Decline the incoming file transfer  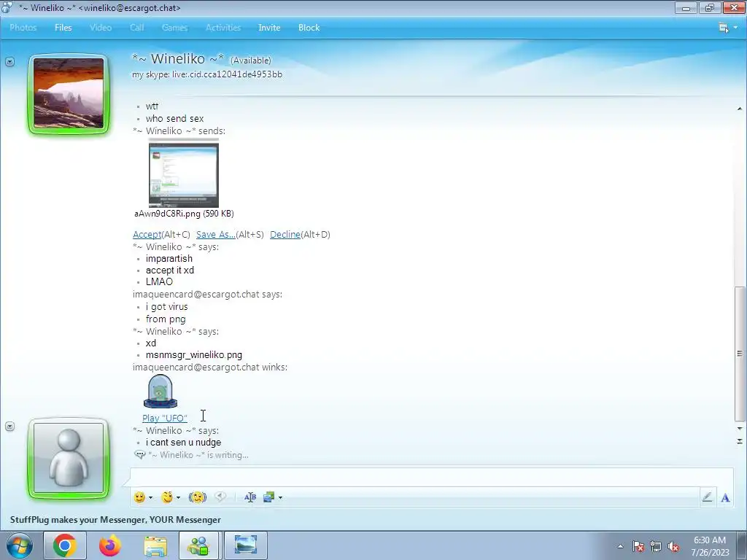(285, 234)
